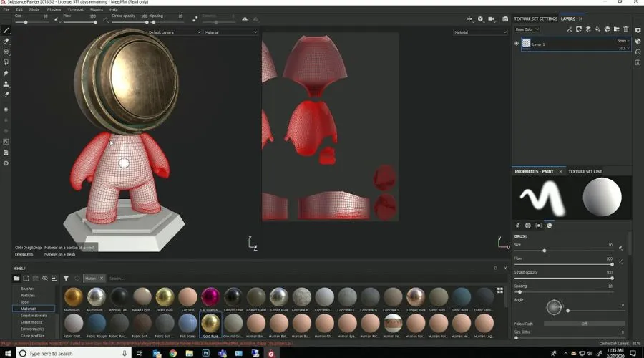The width and height of the screenshot is (644, 358).
Task: Add a paint layer effect wand icon
Action: click(x=570, y=29)
